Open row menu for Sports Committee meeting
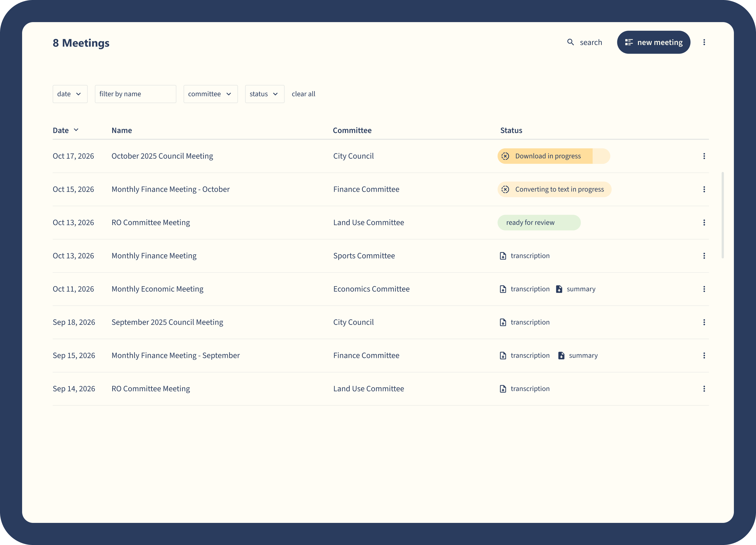 tap(704, 256)
